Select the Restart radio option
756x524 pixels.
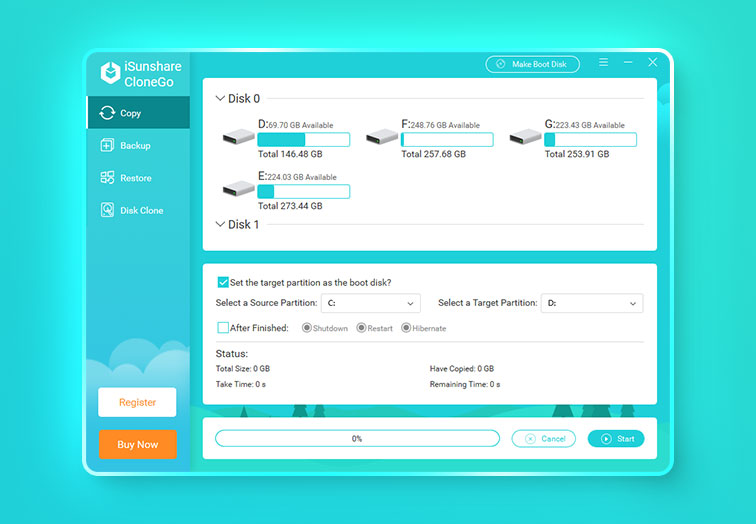pyautogui.click(x=361, y=328)
